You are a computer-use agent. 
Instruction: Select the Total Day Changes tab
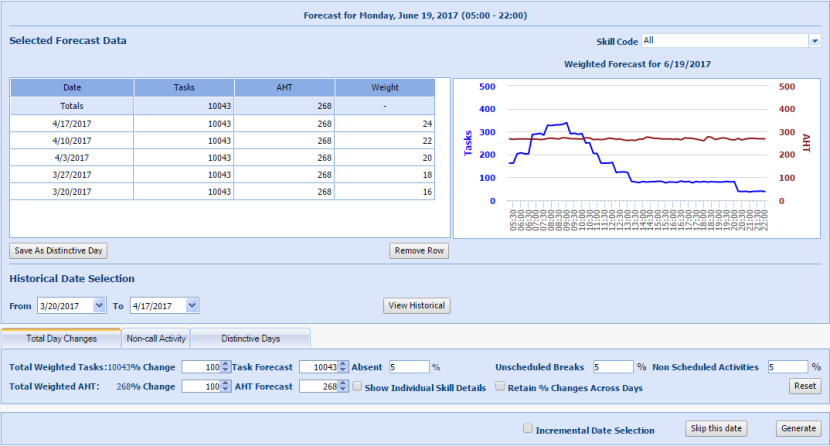[x=61, y=338]
